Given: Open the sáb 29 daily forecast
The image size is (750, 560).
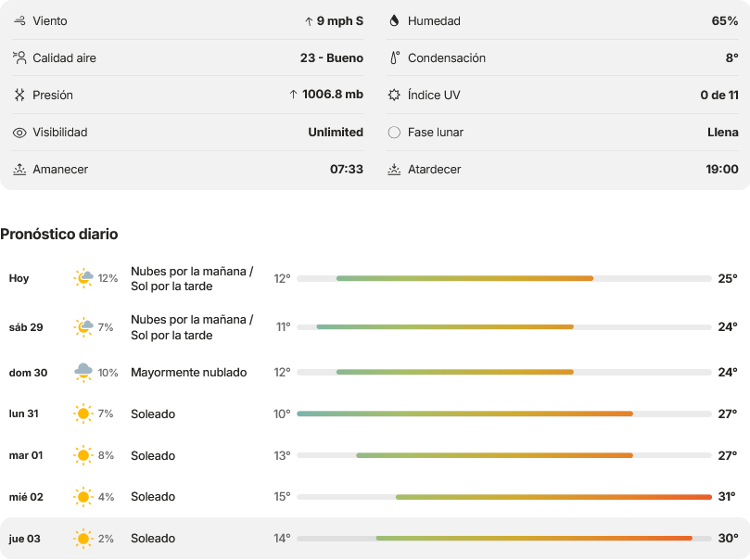Looking at the screenshot, I should [375, 327].
